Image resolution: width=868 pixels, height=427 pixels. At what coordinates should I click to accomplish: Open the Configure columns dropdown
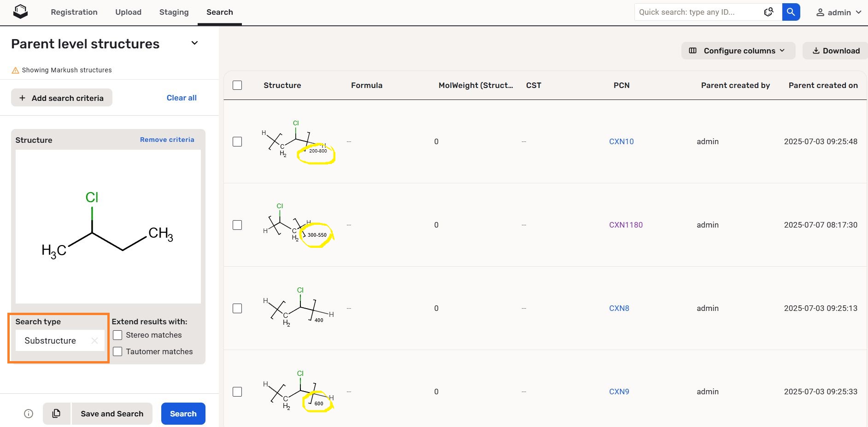tap(738, 51)
